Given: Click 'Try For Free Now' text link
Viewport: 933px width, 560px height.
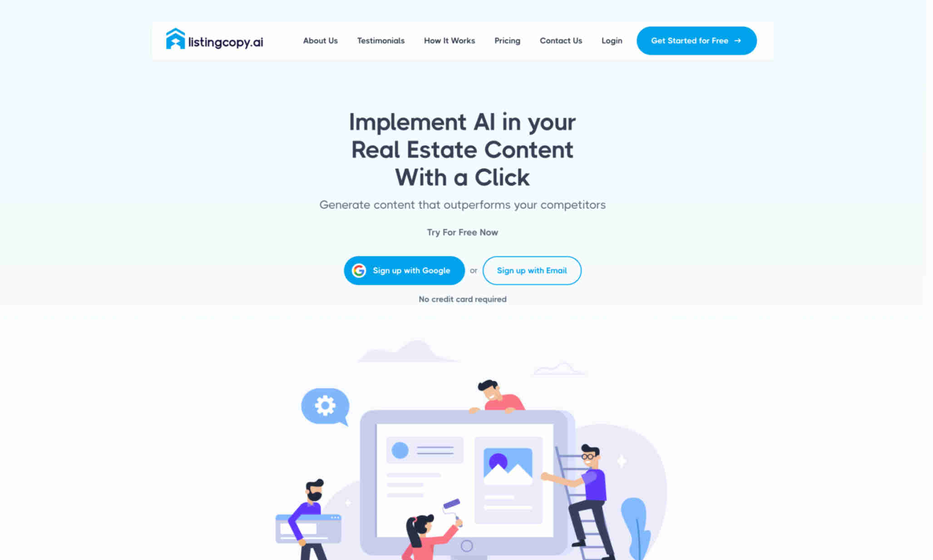Looking at the screenshot, I should [x=462, y=232].
